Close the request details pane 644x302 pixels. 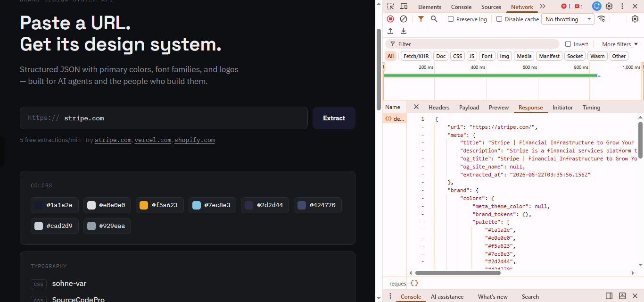tap(416, 107)
